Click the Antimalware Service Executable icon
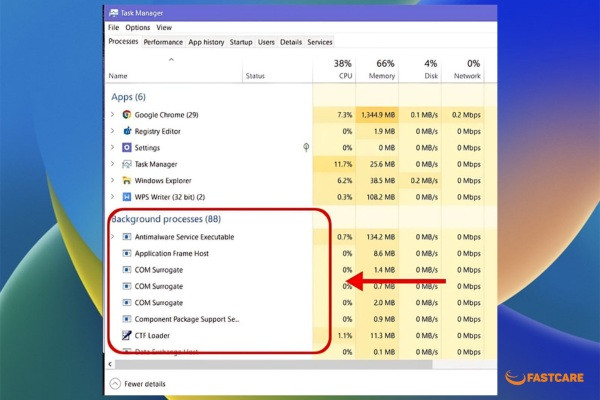This screenshot has width=600, height=400. click(x=127, y=237)
